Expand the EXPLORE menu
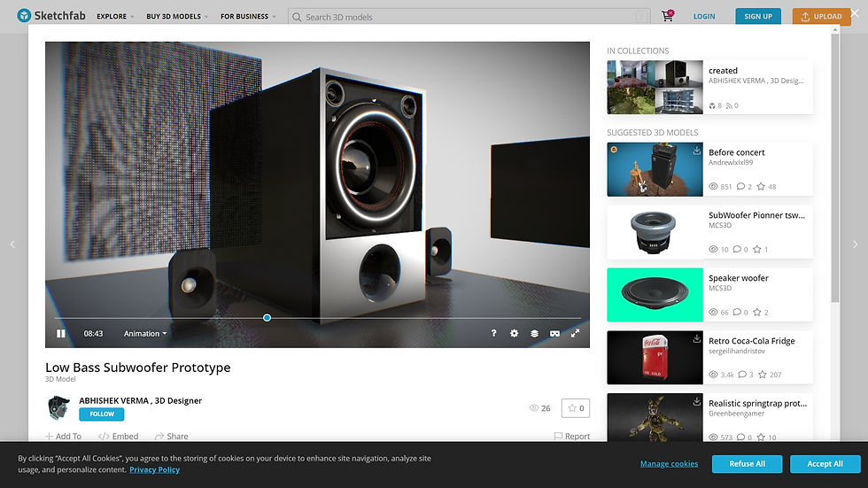Screen dimensions: 868x488 click(115, 17)
